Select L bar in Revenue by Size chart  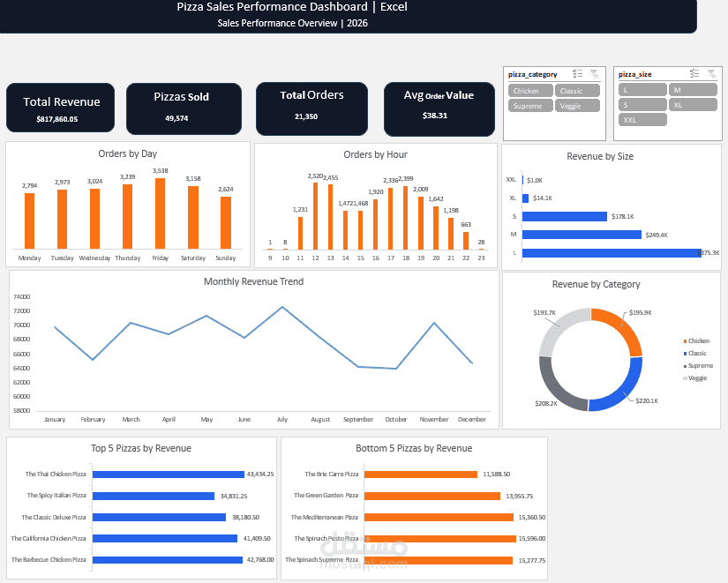[x=612, y=253]
